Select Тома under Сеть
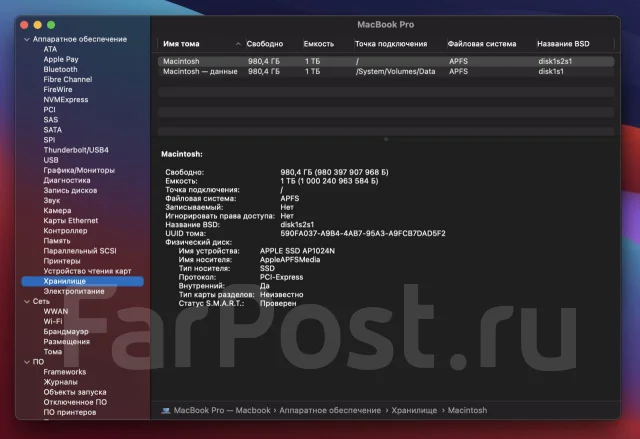640x439 pixels. [x=53, y=352]
